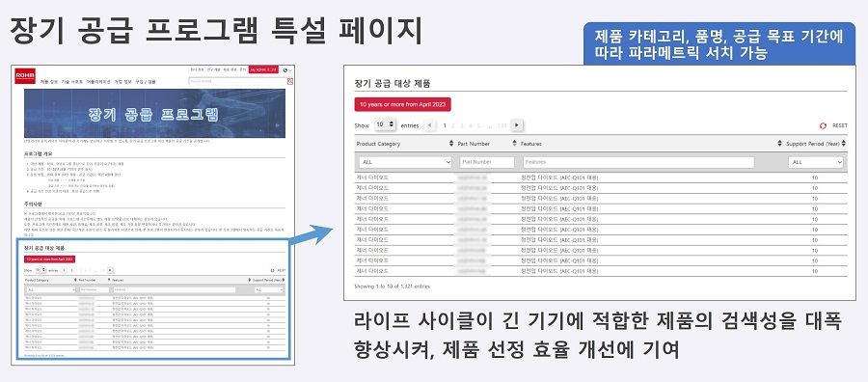Open the Product Category ALL dropdown
The image size is (868, 382).
coord(406,162)
